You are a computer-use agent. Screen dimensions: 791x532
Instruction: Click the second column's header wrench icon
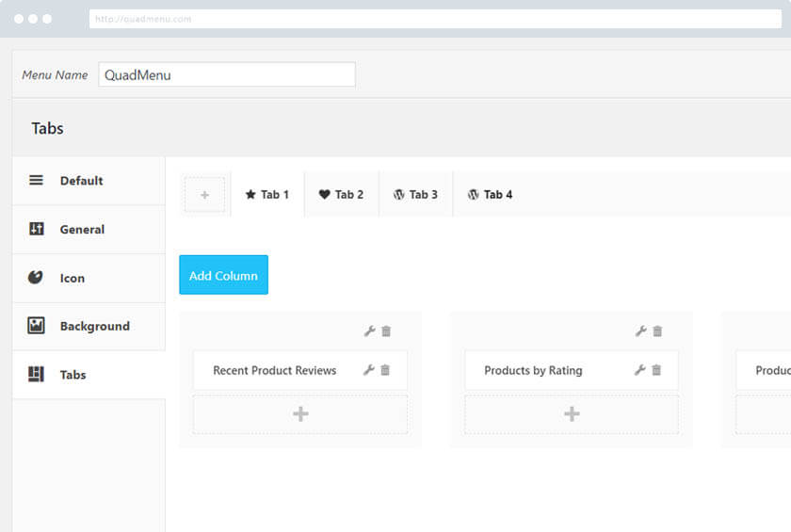tap(640, 330)
